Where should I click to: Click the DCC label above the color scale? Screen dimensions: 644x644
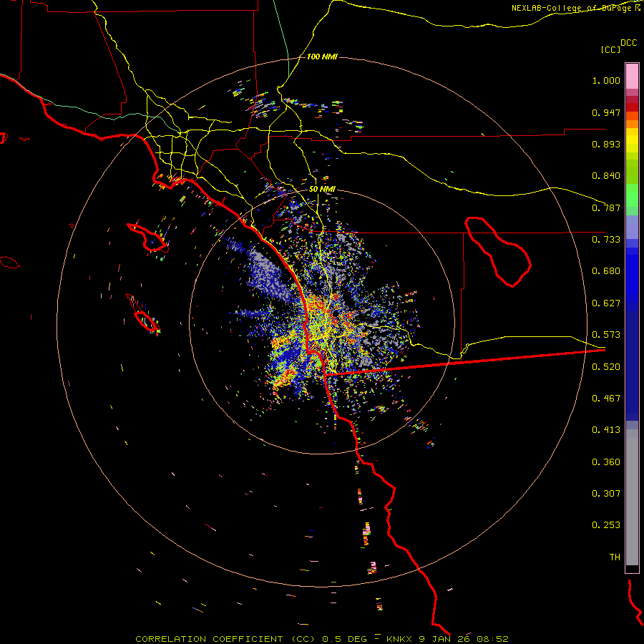628,43
